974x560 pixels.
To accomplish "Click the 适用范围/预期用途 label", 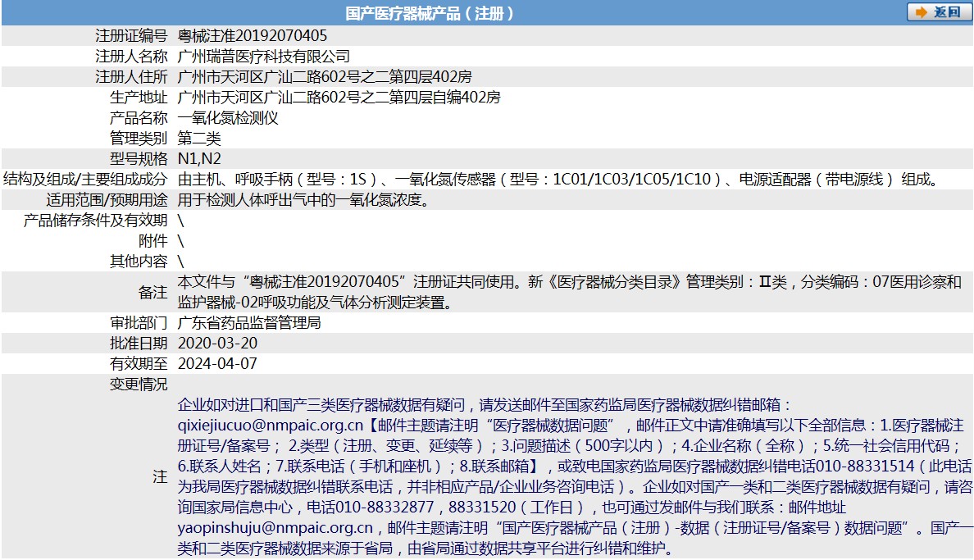I will click(x=107, y=199).
